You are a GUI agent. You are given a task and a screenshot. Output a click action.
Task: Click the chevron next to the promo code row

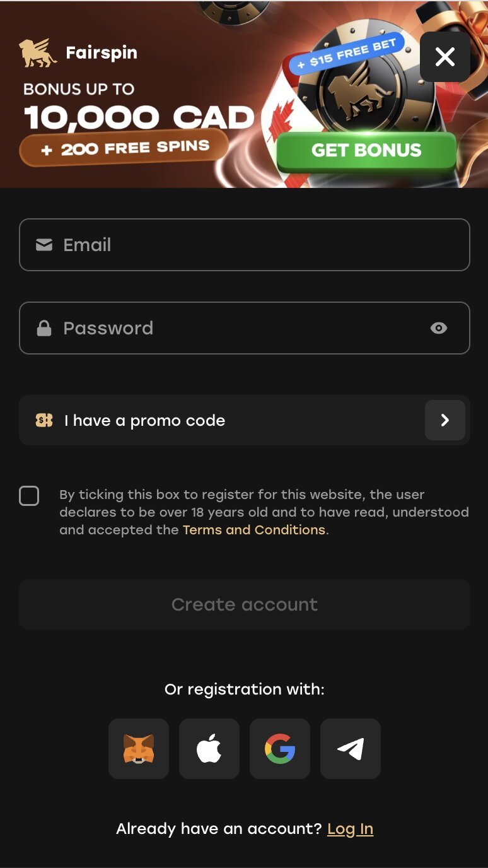coord(445,419)
